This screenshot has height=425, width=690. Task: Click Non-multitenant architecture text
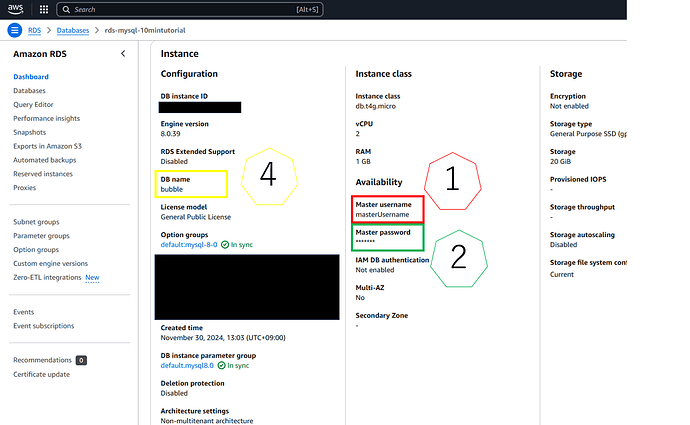207,421
